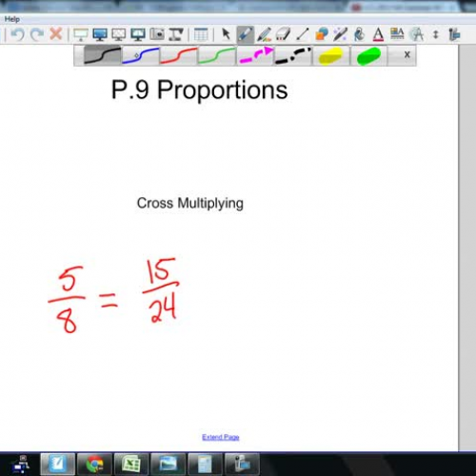The width and height of the screenshot is (476, 476).
Task: Select the Pens tool
Action: pos(245,34)
